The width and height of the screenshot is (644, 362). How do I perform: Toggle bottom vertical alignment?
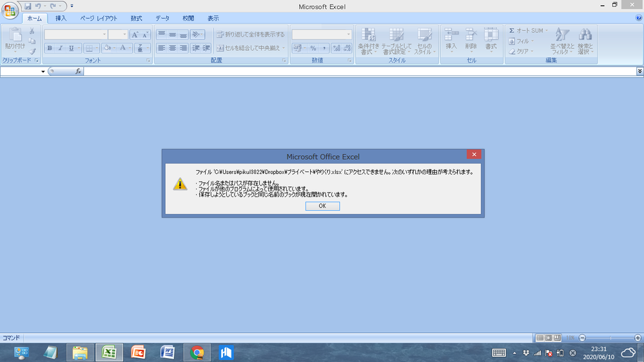pos(183,35)
